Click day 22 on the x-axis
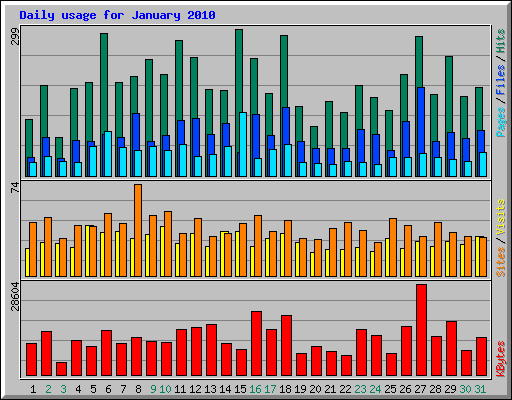 (345, 389)
